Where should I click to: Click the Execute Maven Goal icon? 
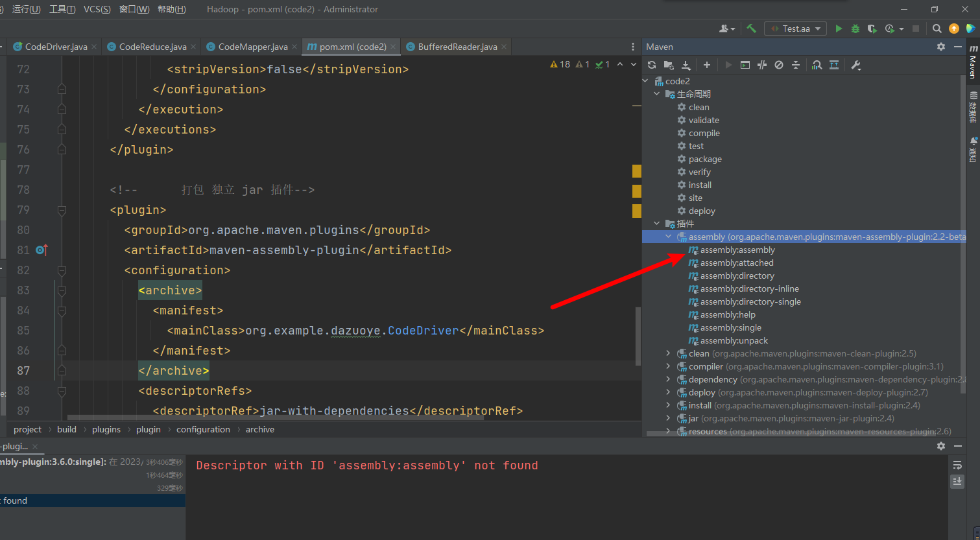point(745,65)
